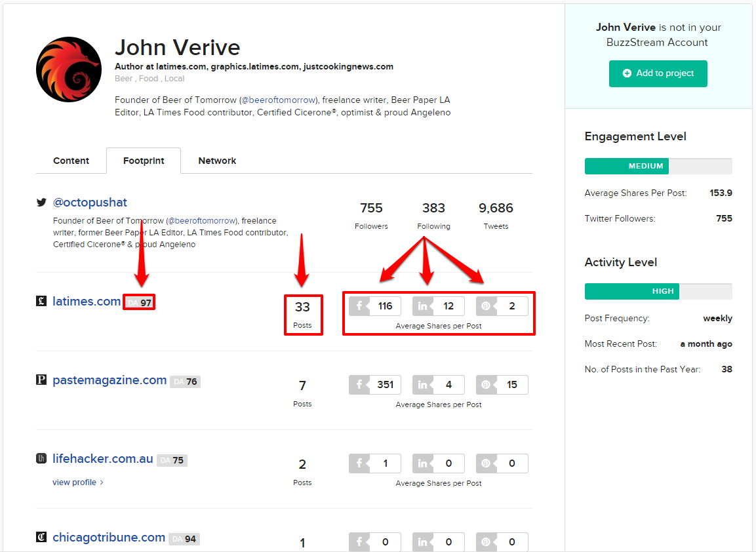This screenshot has width=756, height=552.
Task: Select the Footprint tab
Action: [143, 161]
